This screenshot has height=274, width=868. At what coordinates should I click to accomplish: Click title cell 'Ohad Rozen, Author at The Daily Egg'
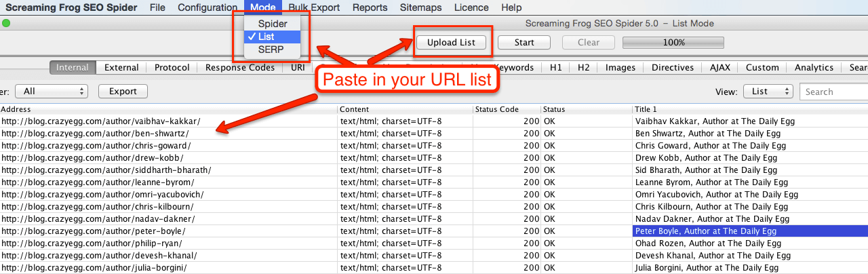click(x=750, y=243)
